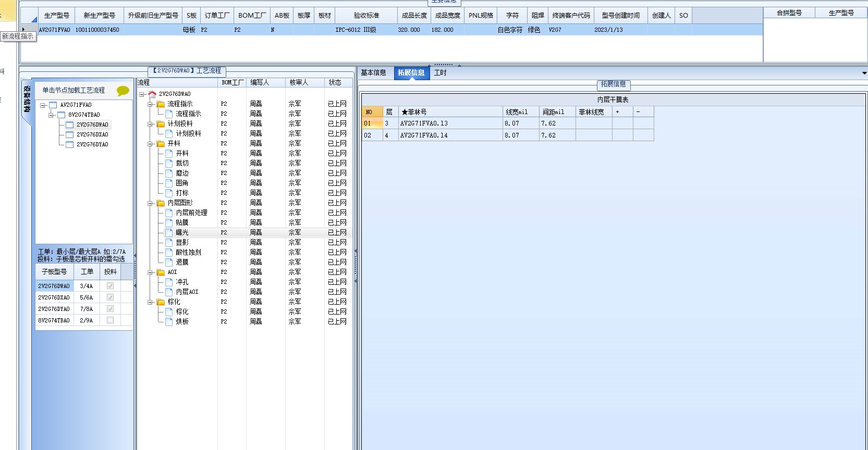Click the document icon beside 内层AOI
Viewport: 868px width, 450px height.
coord(169,292)
